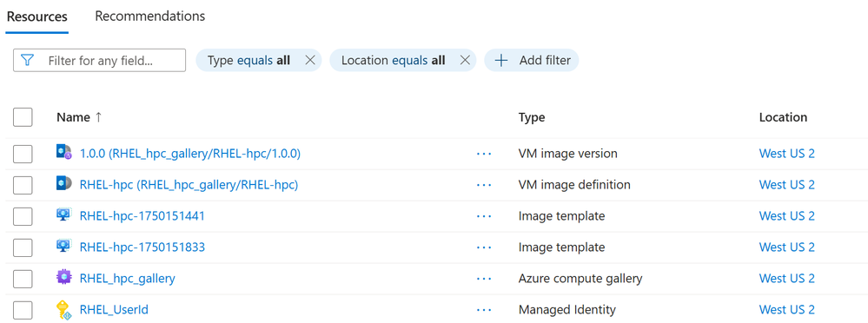
Task: Check the box for RHEL_hpc_gallery row
Action: 23,278
